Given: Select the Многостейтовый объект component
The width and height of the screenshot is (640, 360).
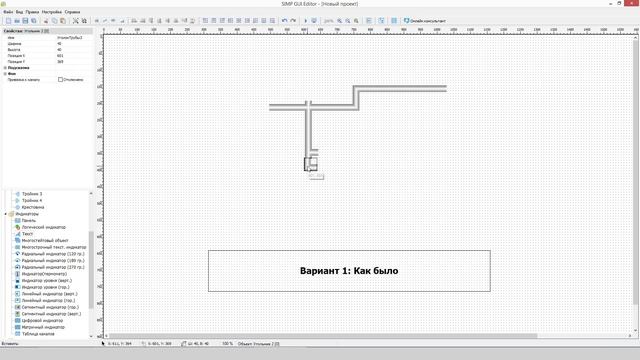Looking at the screenshot, I should tap(45, 240).
